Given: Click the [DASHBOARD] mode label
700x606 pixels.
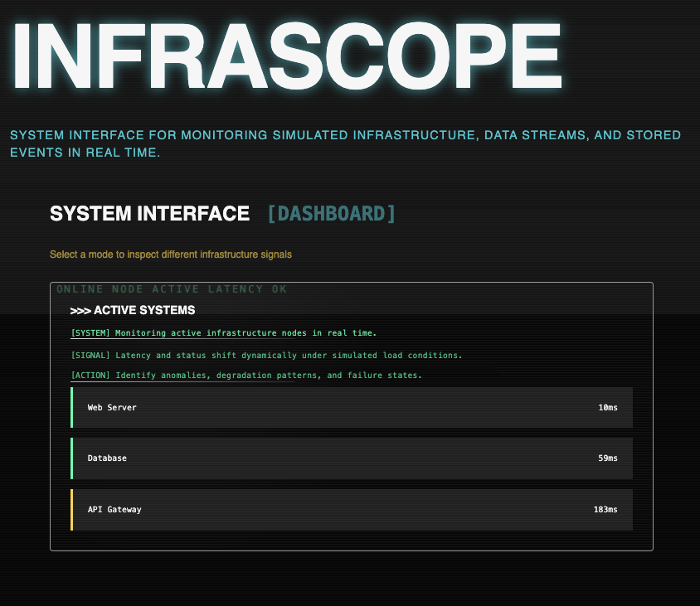Looking at the screenshot, I should 331,214.
